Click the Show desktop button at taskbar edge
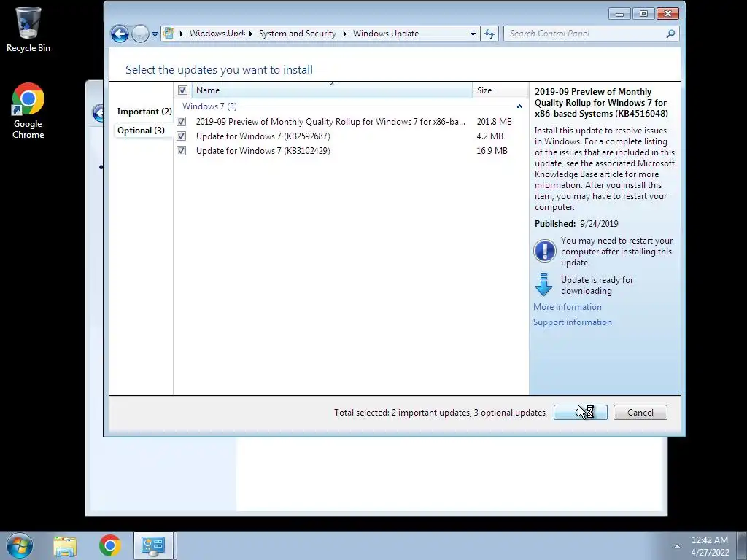Screen dimensions: 747x560 [x=741, y=545]
